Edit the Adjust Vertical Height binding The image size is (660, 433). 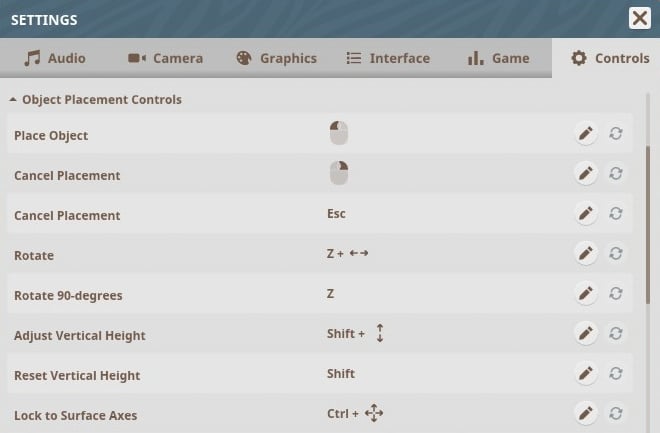coord(586,334)
